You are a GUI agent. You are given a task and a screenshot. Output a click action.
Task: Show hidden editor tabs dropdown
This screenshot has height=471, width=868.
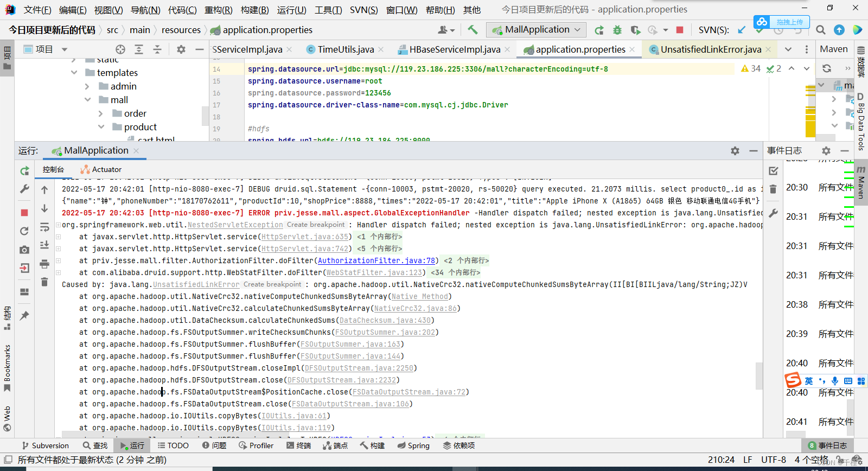[788, 49]
